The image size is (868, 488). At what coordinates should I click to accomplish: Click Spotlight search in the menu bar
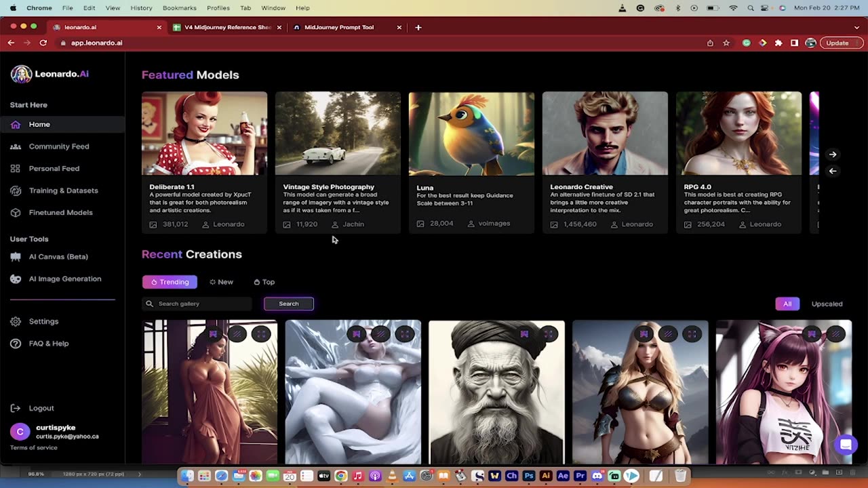[751, 7]
